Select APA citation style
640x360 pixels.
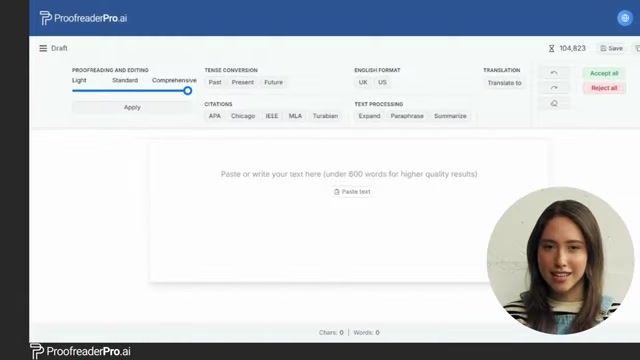215,116
